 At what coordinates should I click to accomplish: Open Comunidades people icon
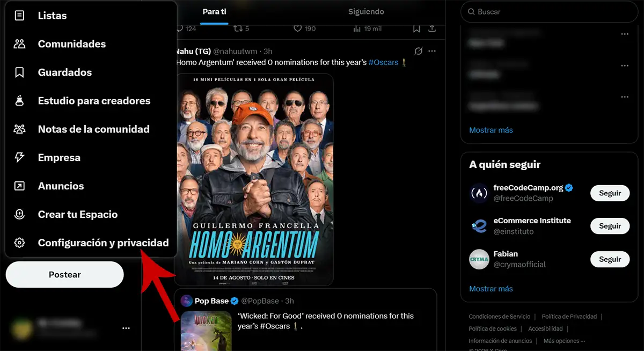(19, 44)
